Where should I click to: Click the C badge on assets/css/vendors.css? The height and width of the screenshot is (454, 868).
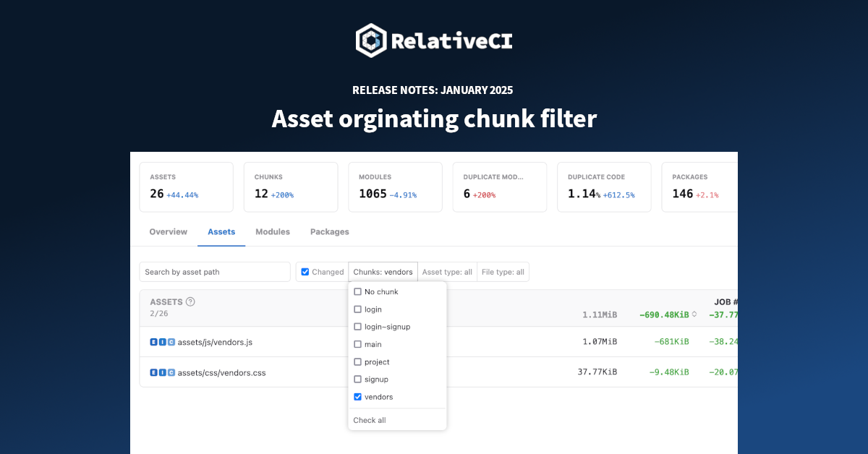click(170, 372)
